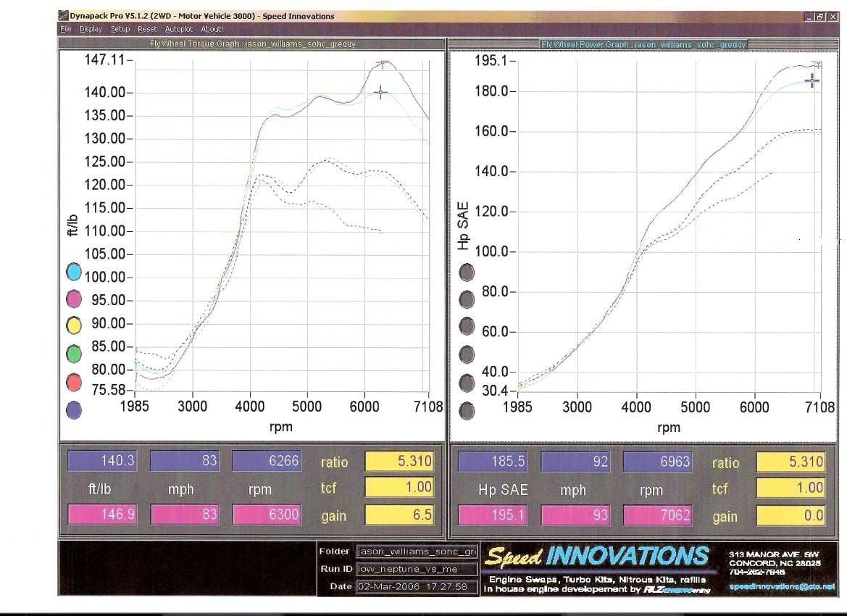The height and width of the screenshot is (616, 847).
Task: Click the Folder name field
Action: [x=417, y=552]
